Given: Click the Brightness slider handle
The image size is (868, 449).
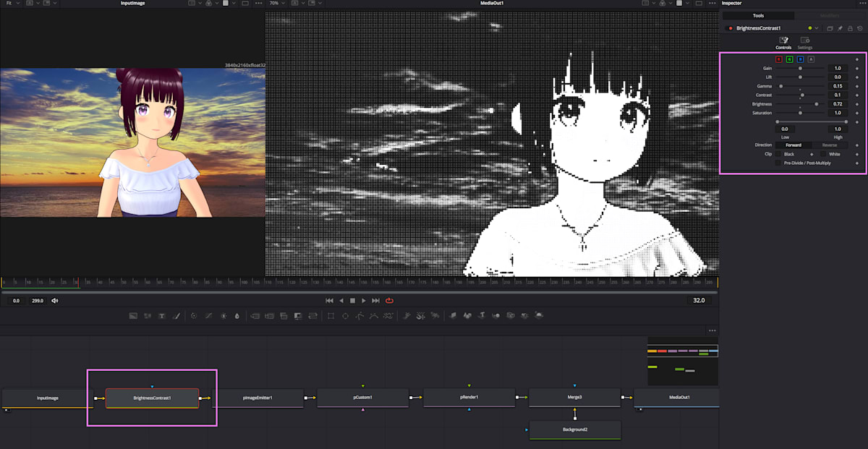Looking at the screenshot, I should 817,104.
